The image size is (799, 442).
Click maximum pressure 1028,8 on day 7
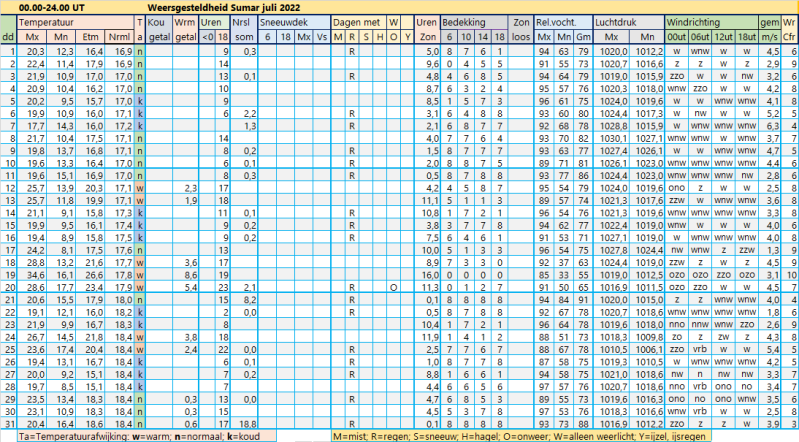(614, 126)
